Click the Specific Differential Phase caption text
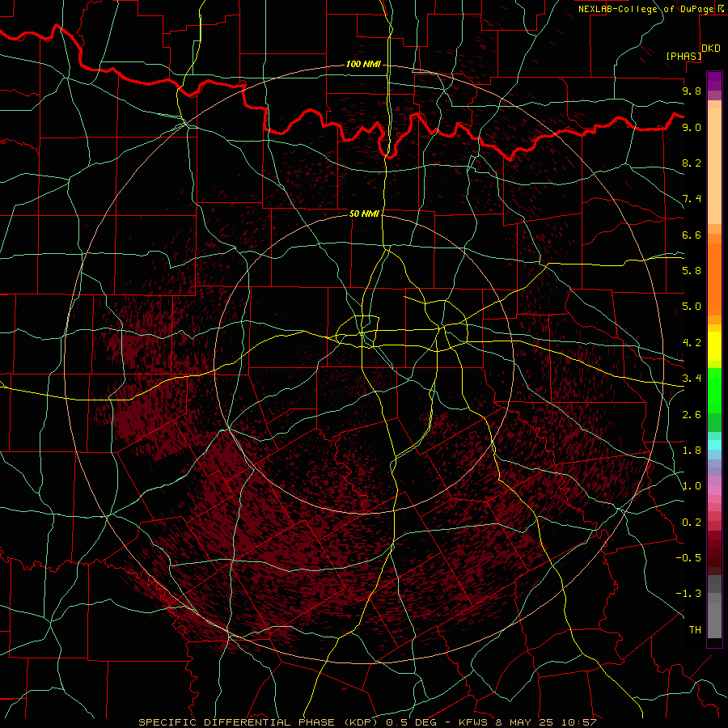This screenshot has width=728, height=728. 367,722
